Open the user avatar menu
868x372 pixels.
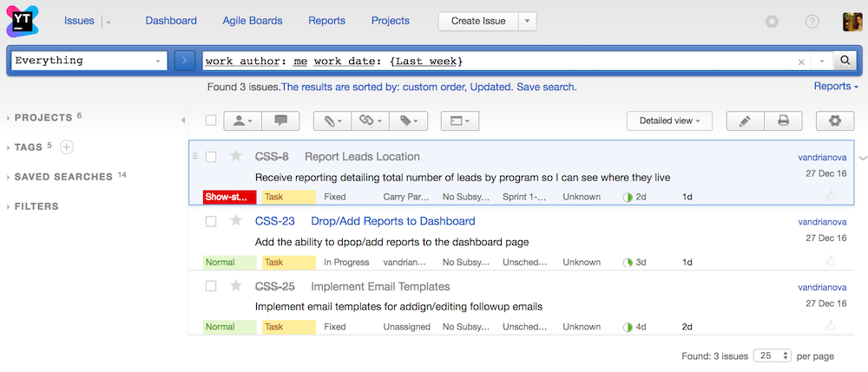852,22
